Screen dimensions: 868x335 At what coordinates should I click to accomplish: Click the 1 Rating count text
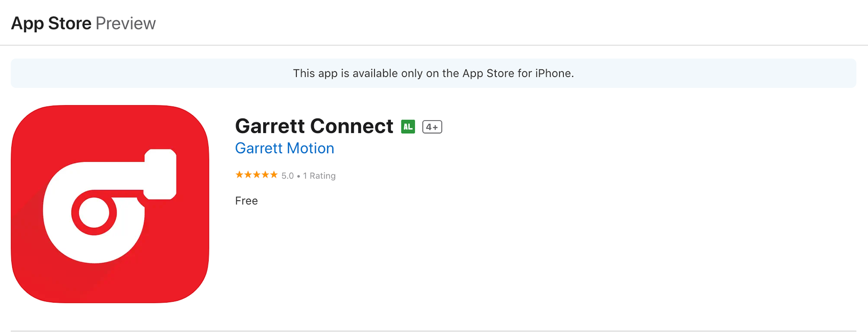pyautogui.click(x=319, y=176)
